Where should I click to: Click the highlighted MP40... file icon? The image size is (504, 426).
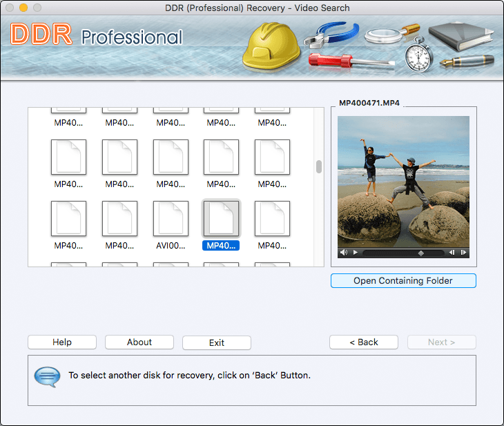[221, 219]
